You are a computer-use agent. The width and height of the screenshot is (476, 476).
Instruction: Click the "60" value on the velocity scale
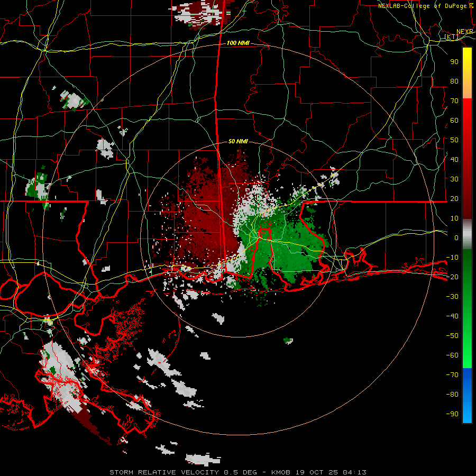[x=454, y=120]
